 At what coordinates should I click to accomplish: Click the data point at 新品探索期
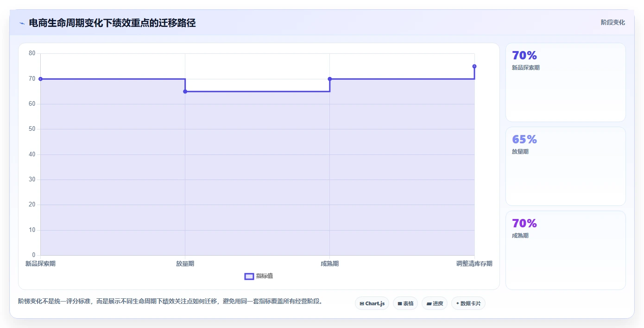(x=41, y=79)
